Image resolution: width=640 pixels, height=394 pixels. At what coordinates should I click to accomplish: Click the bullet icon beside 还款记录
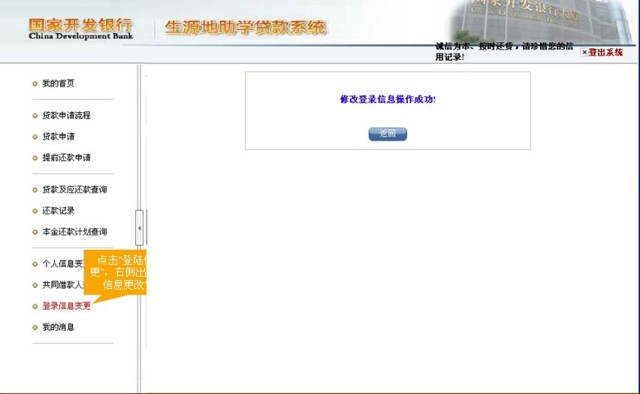pos(35,211)
